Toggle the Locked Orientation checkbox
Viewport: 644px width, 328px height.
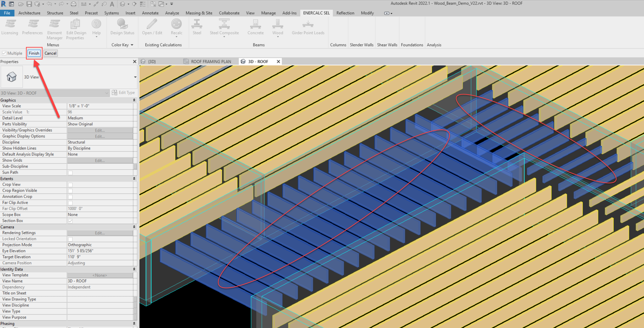point(71,239)
